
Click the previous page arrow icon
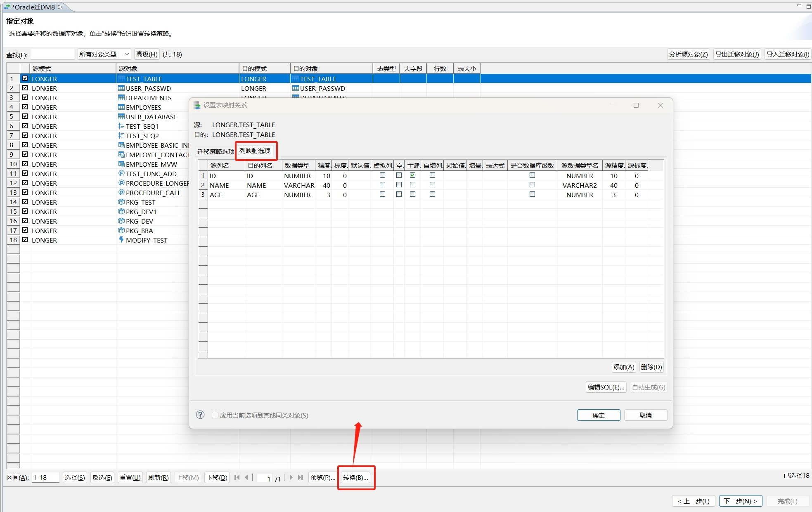(x=246, y=477)
